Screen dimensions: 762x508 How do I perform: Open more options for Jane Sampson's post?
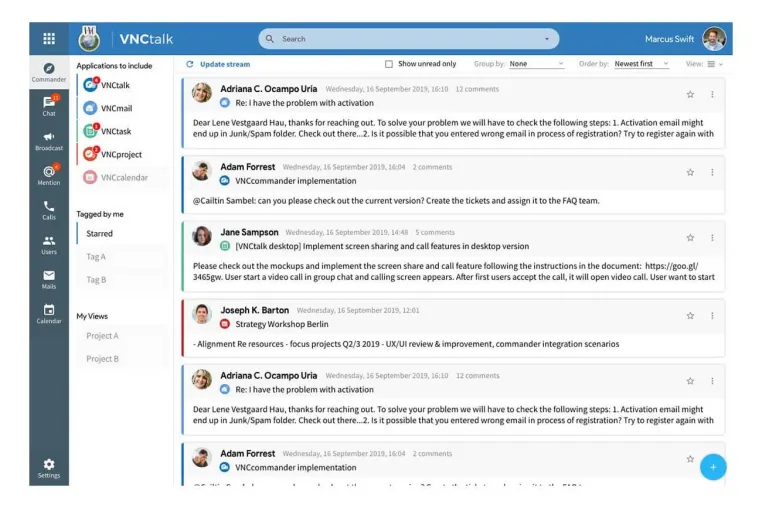click(x=712, y=238)
